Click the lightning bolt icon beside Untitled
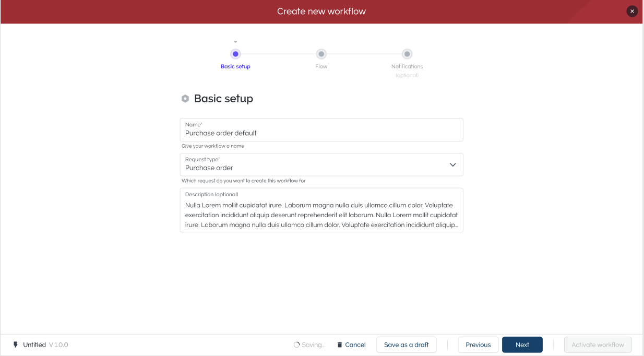The width and height of the screenshot is (644, 356). pos(16,345)
